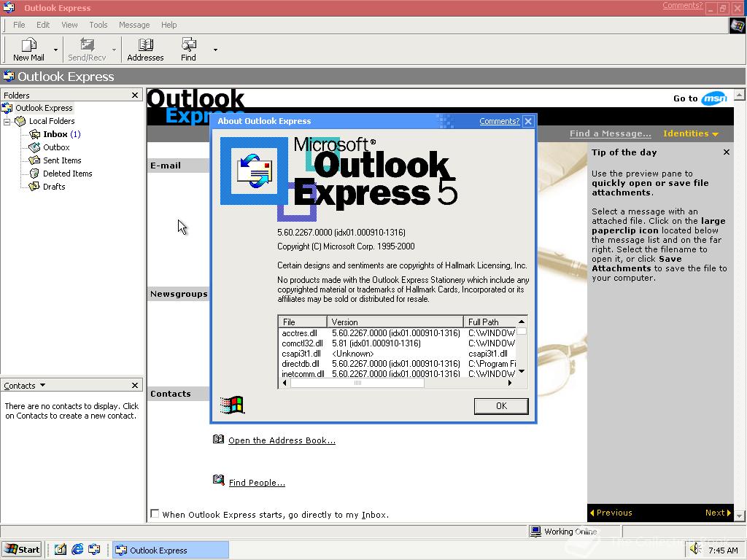Viewport: 747px width, 560px height.
Task: Select the Local Folders icon
Action: [20, 121]
